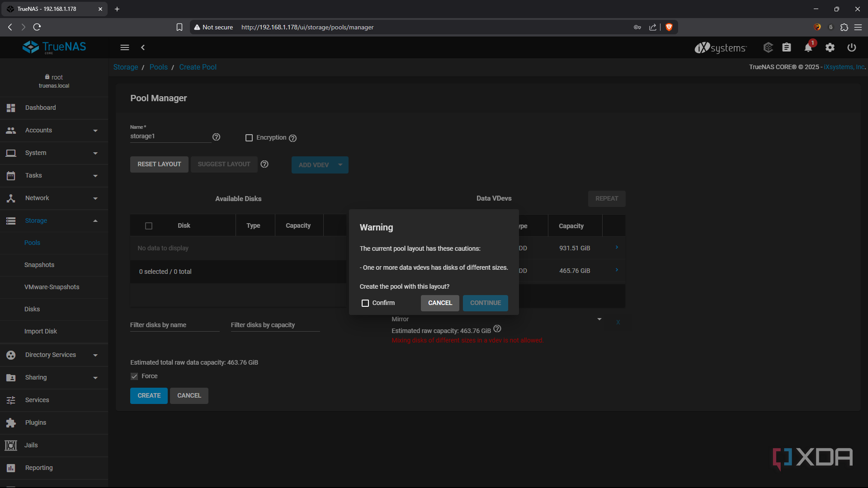
Task: Open the iXsystems, Inc. link
Action: tap(844, 67)
